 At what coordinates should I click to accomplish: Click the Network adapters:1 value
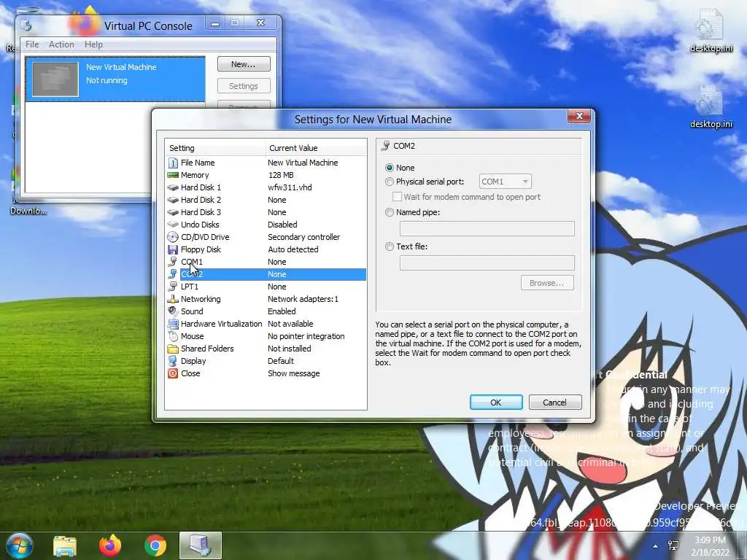click(x=303, y=299)
